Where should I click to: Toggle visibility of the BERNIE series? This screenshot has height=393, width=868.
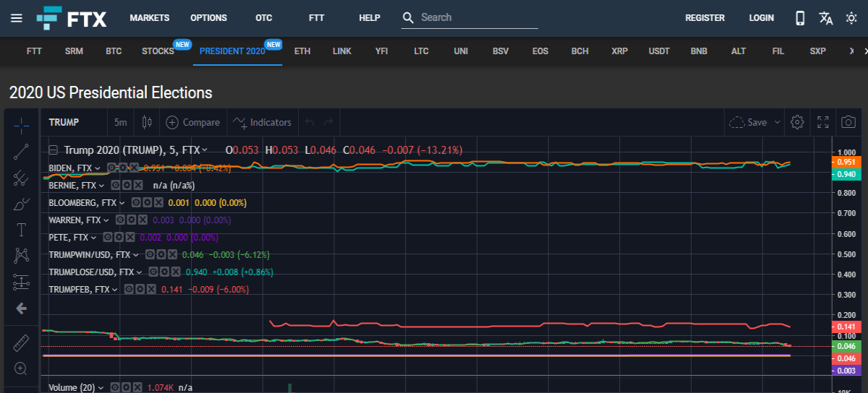116,185
